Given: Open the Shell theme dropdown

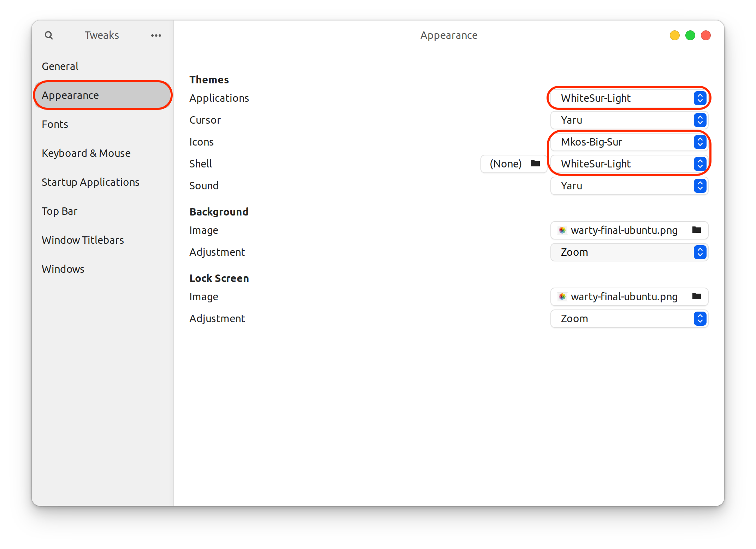Looking at the screenshot, I should (x=629, y=164).
